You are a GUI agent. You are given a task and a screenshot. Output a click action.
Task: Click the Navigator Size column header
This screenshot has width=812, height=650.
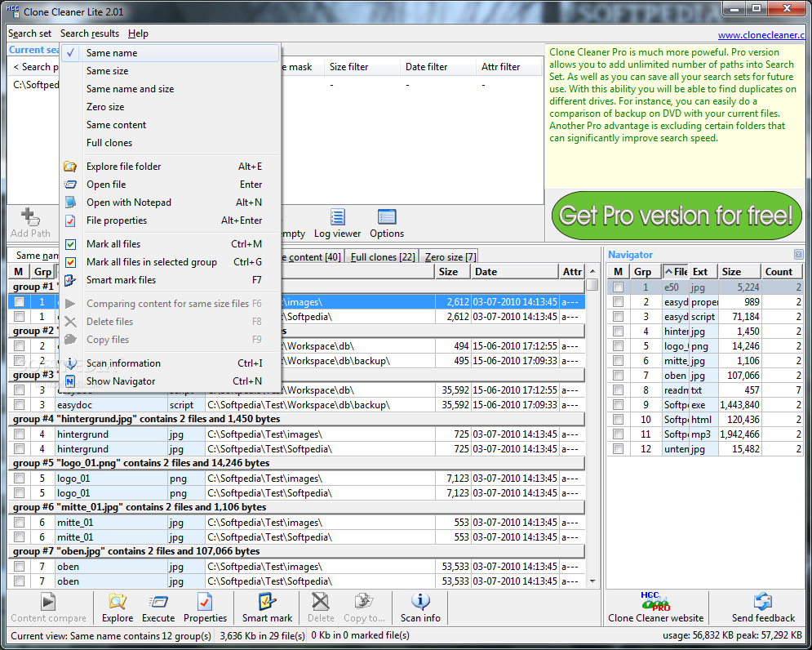coord(739,272)
